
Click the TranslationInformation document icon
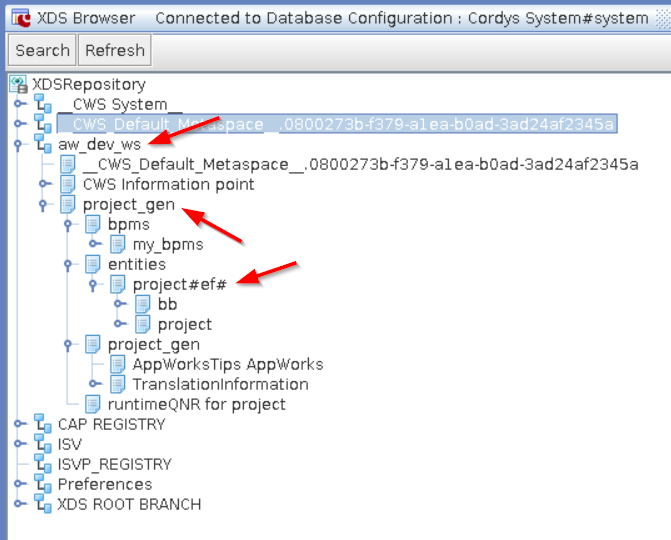click(x=118, y=385)
